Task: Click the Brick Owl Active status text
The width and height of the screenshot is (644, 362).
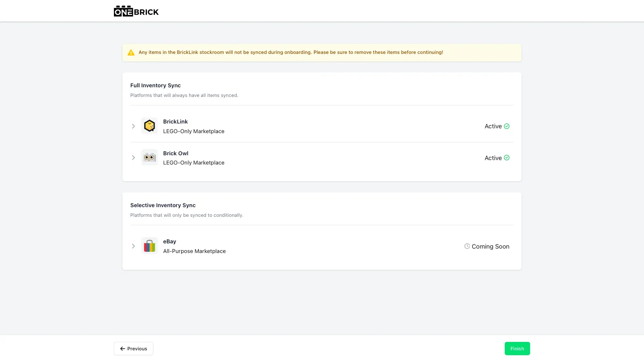Action: pos(493,158)
